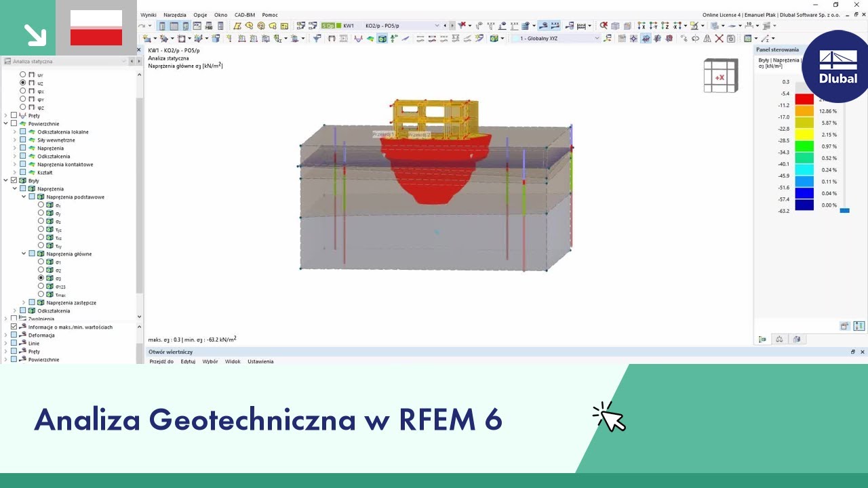The height and width of the screenshot is (488, 868).
Task: Show member results diagram icon
Action: click(357, 38)
